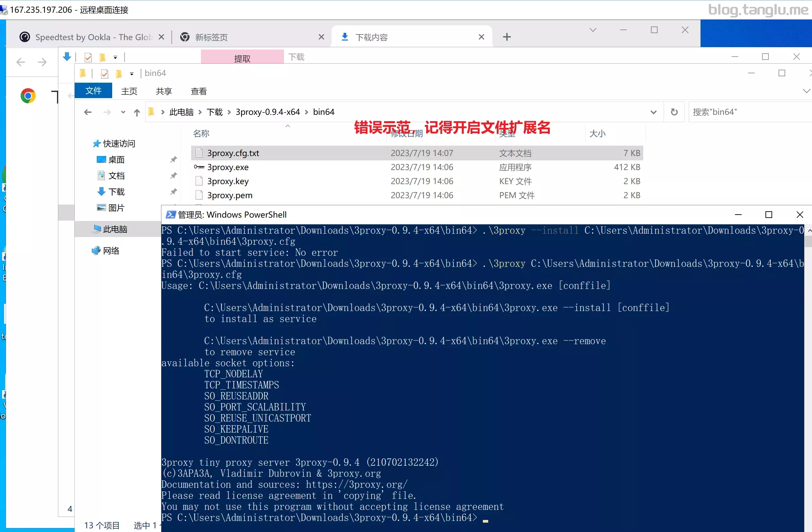This screenshot has height=532, width=812.
Task: Open the quick access toolbar customize dropdown
Action: point(132,73)
